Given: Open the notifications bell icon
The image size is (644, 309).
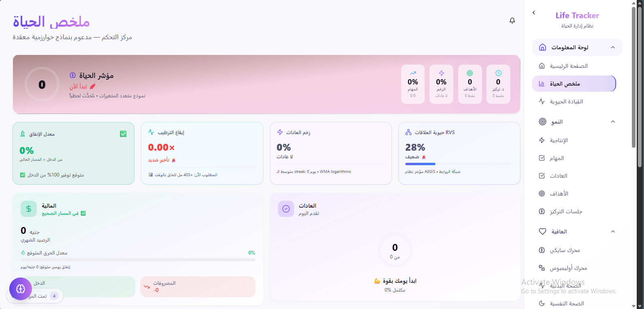Looking at the screenshot, I should pyautogui.click(x=512, y=21).
